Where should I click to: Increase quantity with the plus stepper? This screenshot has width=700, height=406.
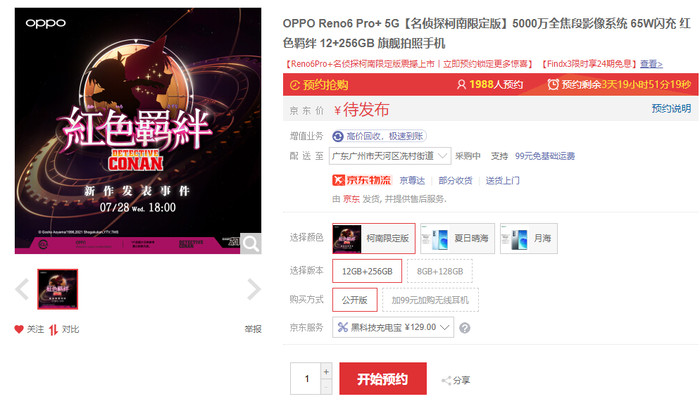pos(326,371)
